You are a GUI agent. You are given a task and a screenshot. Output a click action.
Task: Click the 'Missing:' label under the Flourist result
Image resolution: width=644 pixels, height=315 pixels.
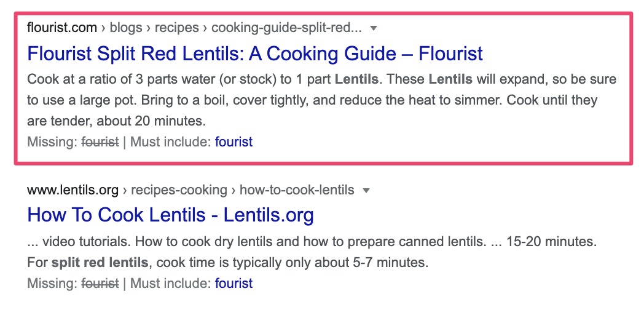[53, 142]
